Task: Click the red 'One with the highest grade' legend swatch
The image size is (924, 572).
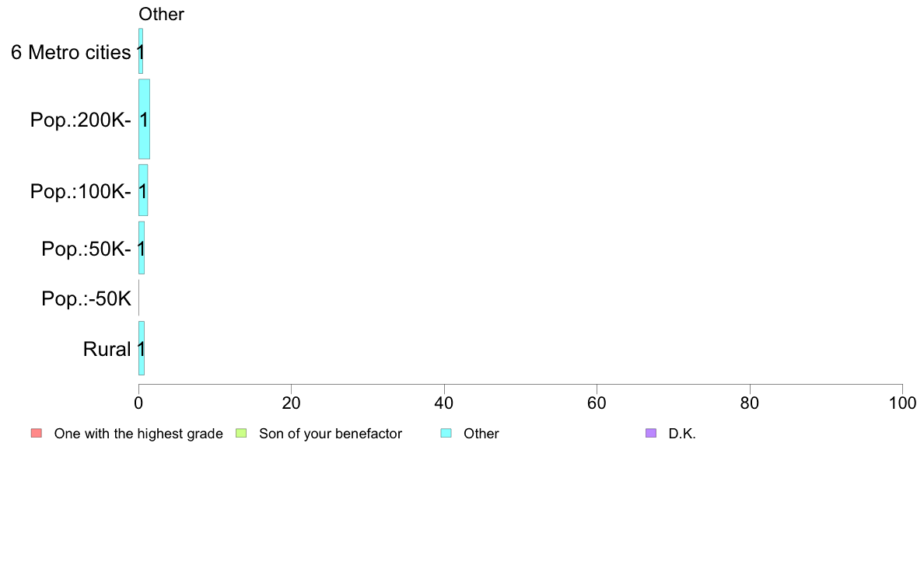Action: [37, 433]
